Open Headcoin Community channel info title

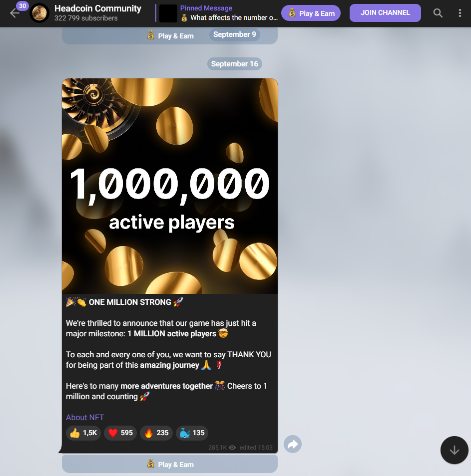tap(97, 8)
